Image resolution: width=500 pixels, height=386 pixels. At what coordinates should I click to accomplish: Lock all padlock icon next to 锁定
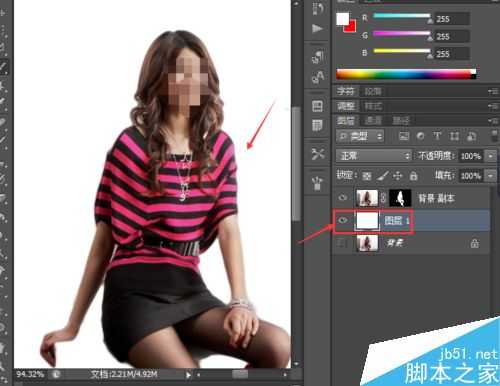pos(413,176)
